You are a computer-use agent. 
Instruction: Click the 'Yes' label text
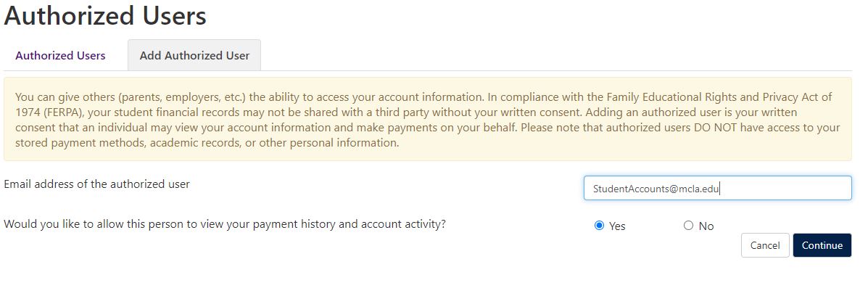[x=617, y=226]
